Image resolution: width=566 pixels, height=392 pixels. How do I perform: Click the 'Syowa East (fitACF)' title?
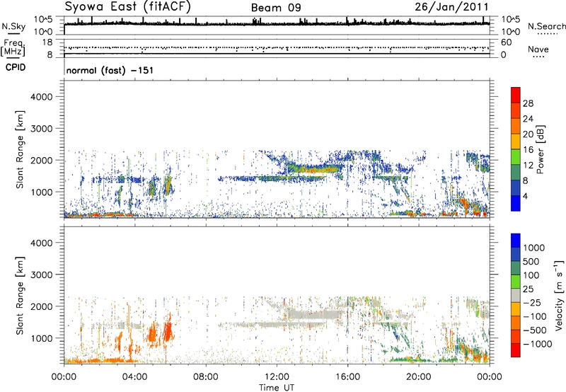point(127,7)
